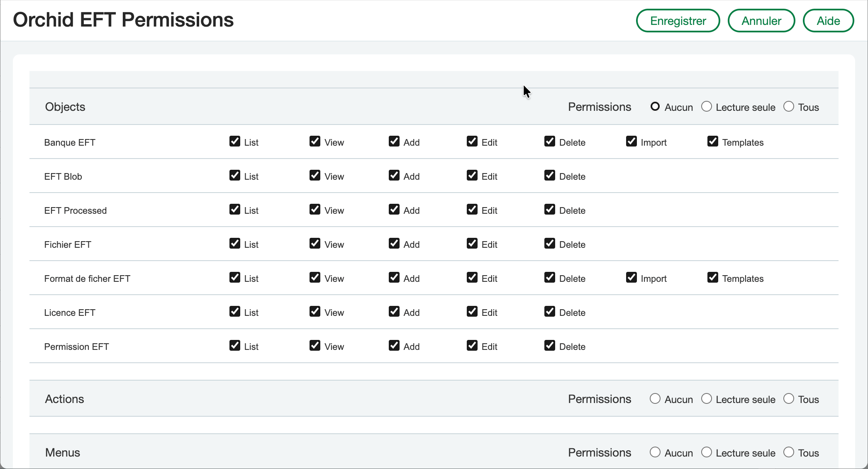Click the Actions section header
The width and height of the screenshot is (868, 469).
click(65, 399)
